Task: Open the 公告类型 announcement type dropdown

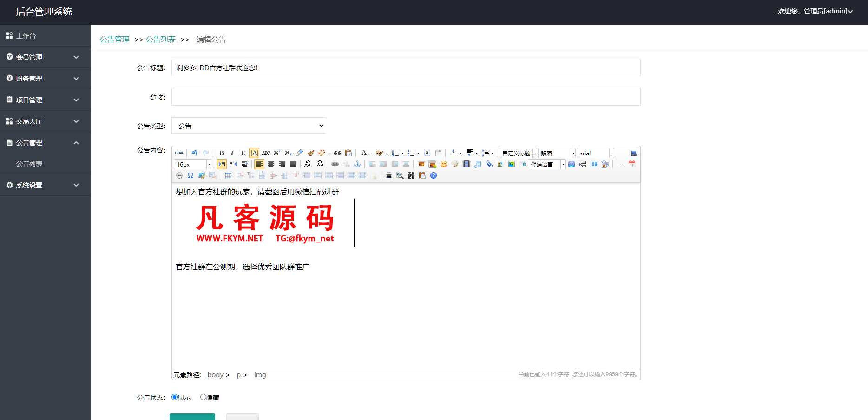Action: point(249,125)
